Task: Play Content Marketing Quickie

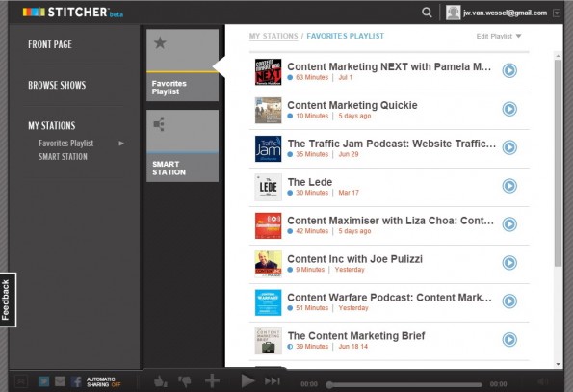Action: 509,109
